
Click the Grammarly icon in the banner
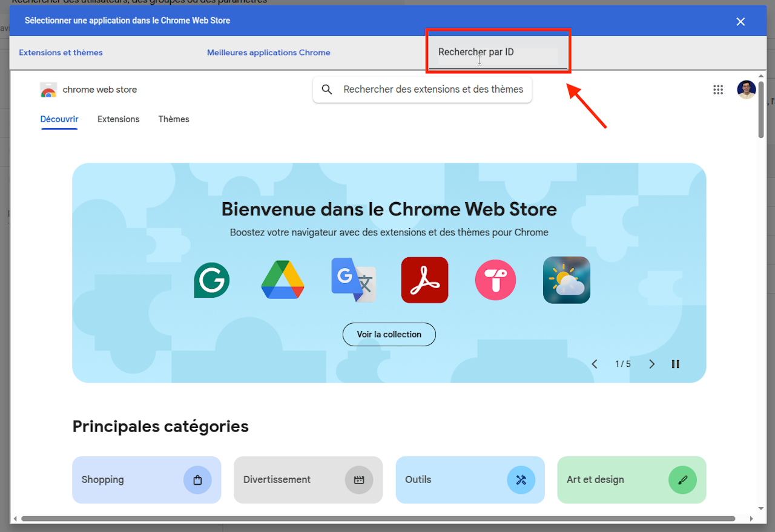211,280
